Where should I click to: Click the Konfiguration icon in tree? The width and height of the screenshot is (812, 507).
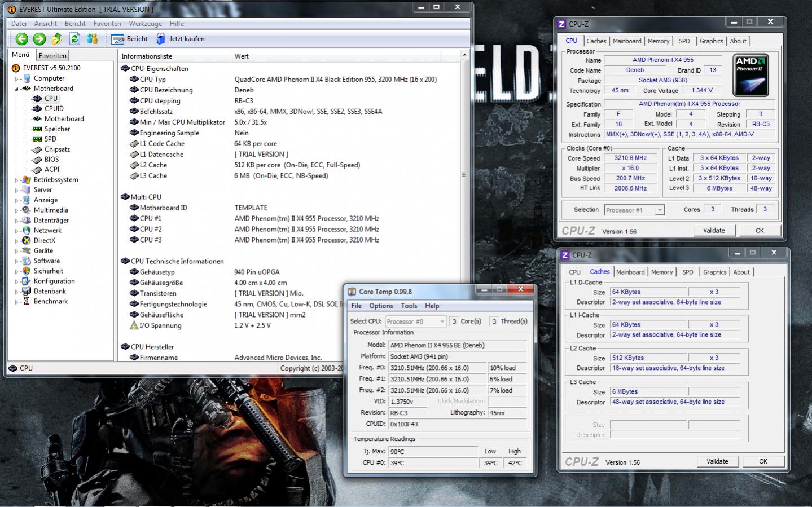(x=27, y=281)
